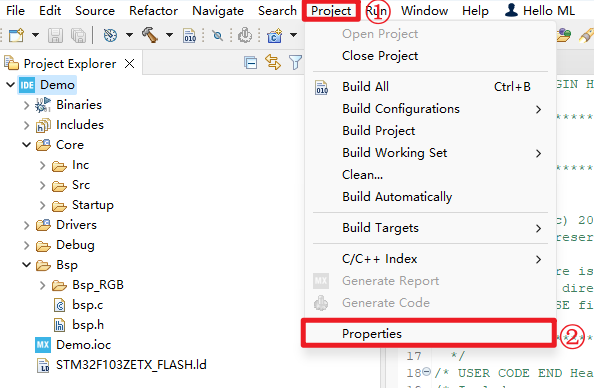Open the New dropdown arrow beside the new icon
The height and width of the screenshot is (388, 594).
click(35, 35)
